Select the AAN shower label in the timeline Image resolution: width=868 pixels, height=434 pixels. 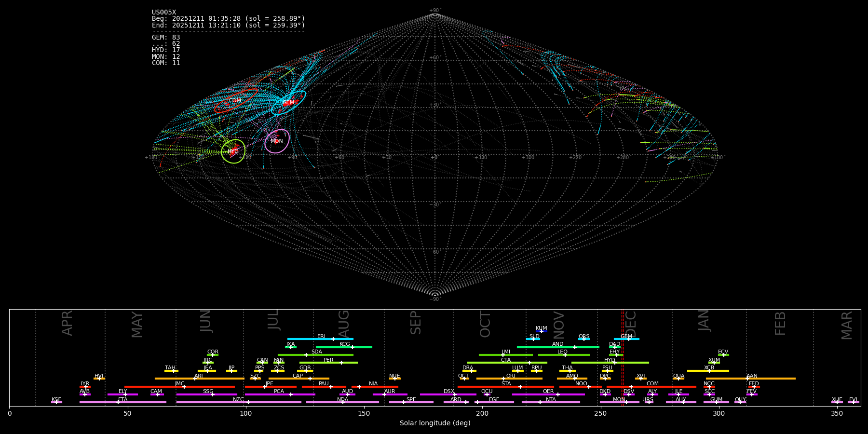point(752,376)
